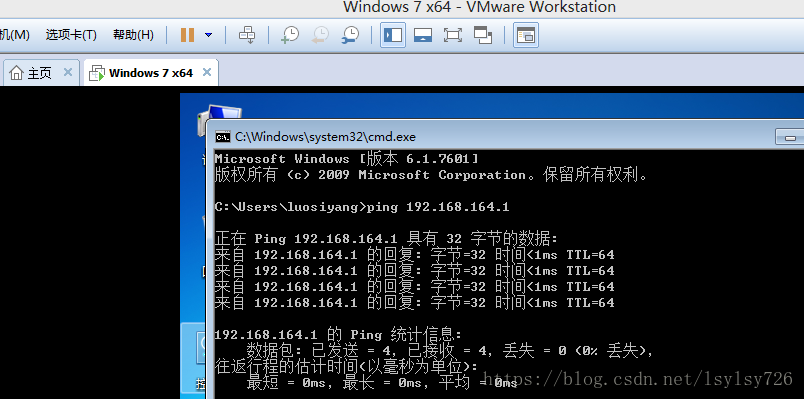Toggle the console view button
Image resolution: width=804 pixels, height=399 pixels.
point(526,35)
